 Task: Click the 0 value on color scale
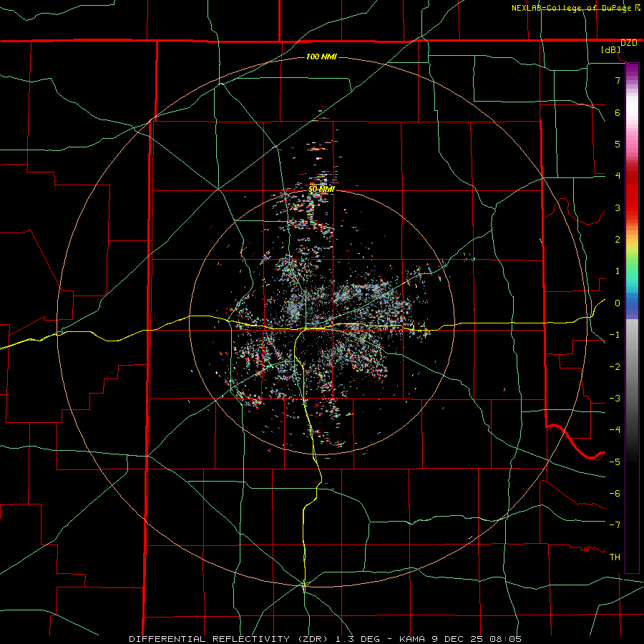tap(618, 303)
